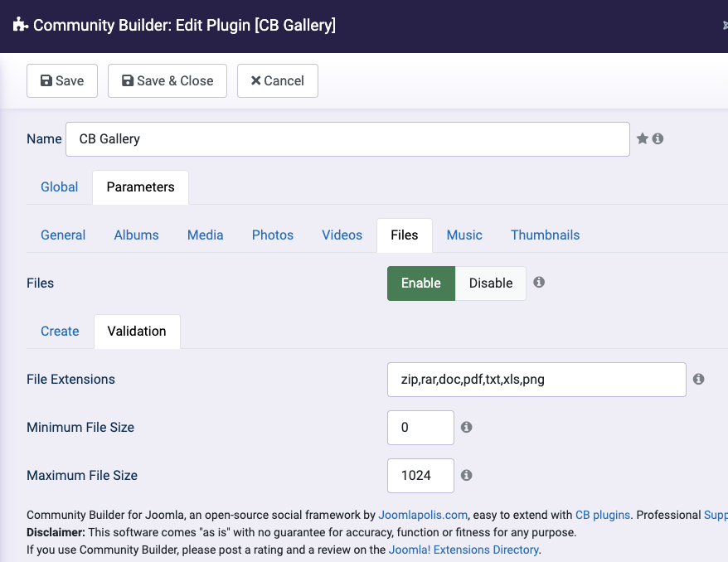Image resolution: width=728 pixels, height=562 pixels.
Task: Click the File Extensions text field
Action: [x=536, y=380]
